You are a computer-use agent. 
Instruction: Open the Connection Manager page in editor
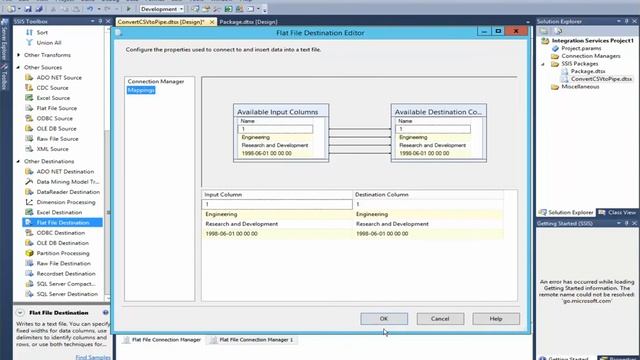(x=156, y=81)
